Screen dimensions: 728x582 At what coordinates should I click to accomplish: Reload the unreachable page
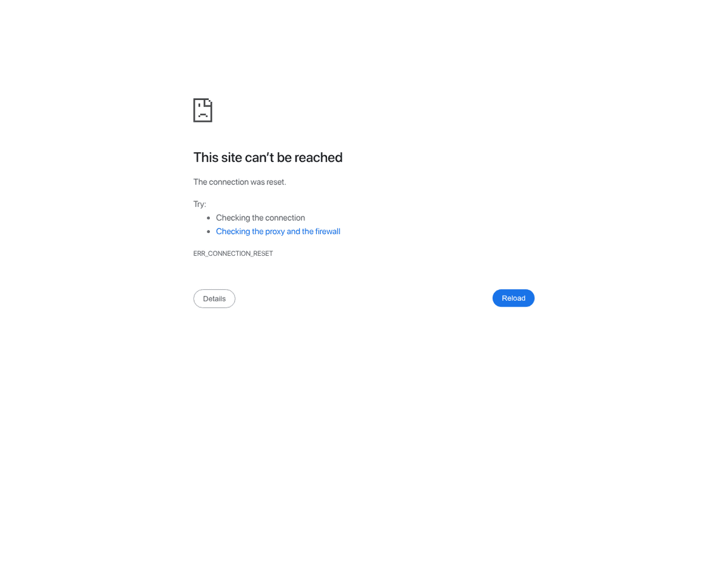pos(513,298)
